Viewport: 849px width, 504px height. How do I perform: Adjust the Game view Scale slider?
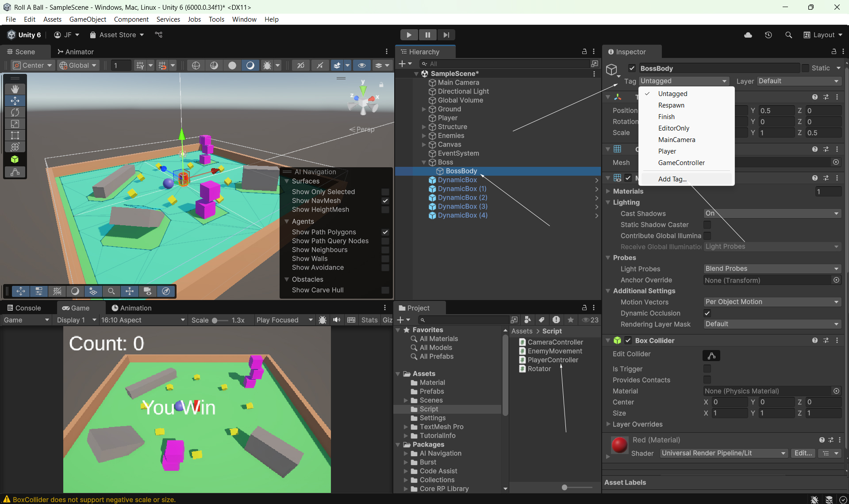215,320
